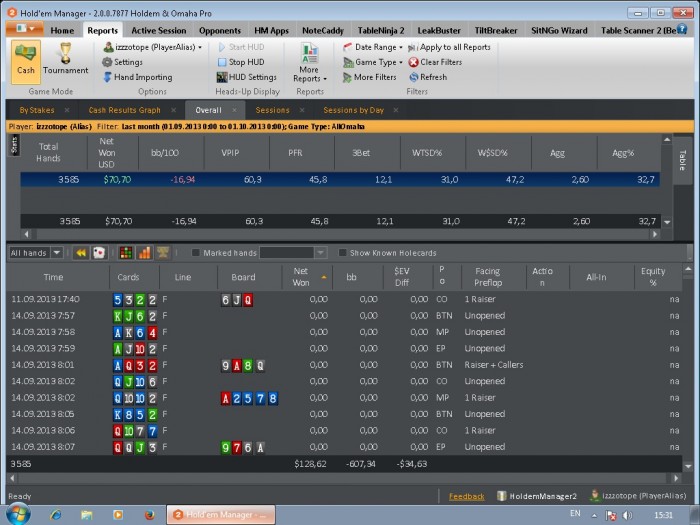Select hand row 11.09.2013 17:40
Image resolution: width=700 pixels, height=525 pixels.
(344, 300)
